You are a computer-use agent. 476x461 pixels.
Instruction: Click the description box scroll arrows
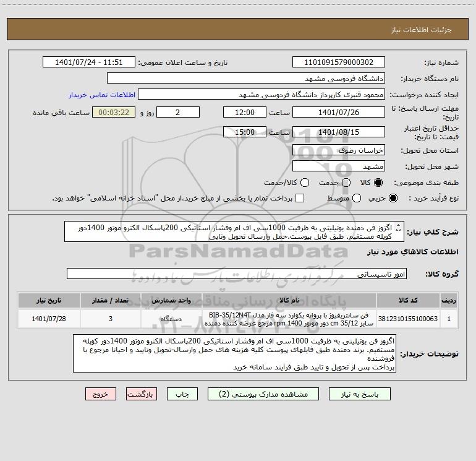[x=399, y=228]
